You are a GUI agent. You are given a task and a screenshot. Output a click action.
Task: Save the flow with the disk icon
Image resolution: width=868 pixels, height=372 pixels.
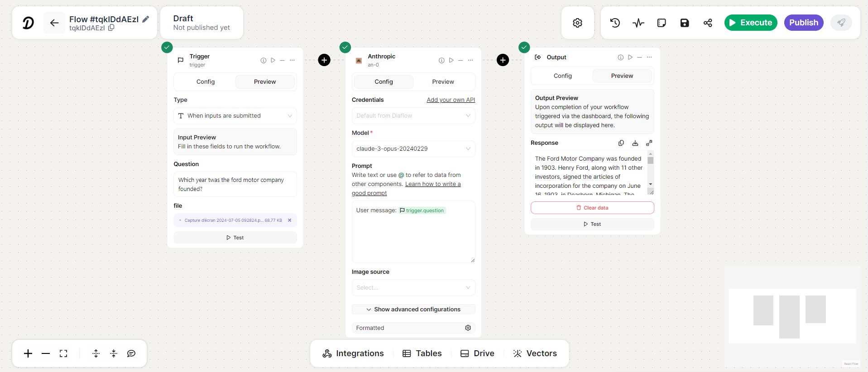(685, 23)
